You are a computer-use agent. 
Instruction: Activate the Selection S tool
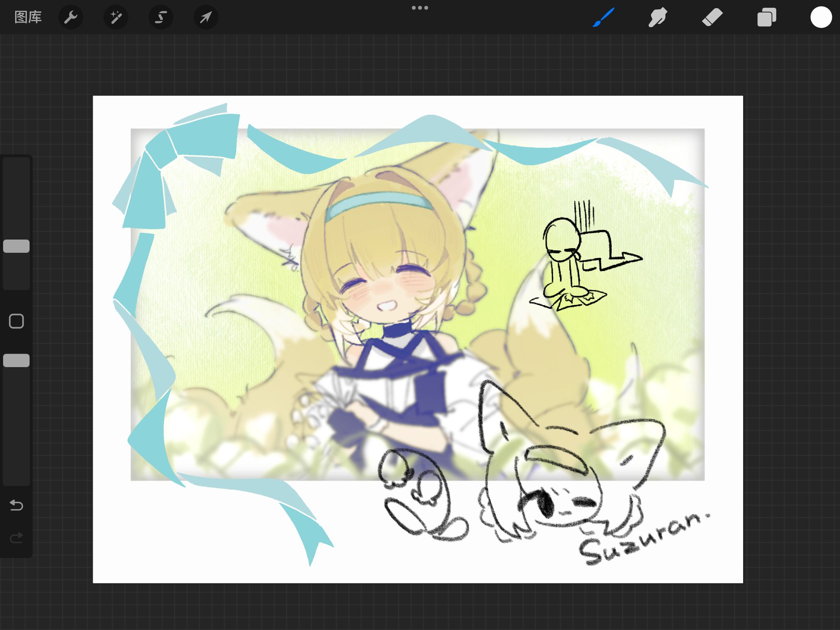coord(161,17)
